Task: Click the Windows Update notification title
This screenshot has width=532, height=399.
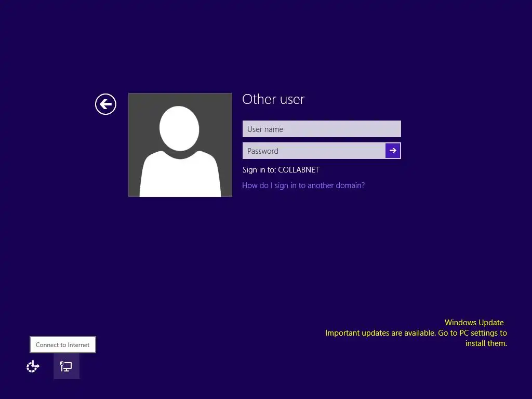Action: pyautogui.click(x=474, y=323)
